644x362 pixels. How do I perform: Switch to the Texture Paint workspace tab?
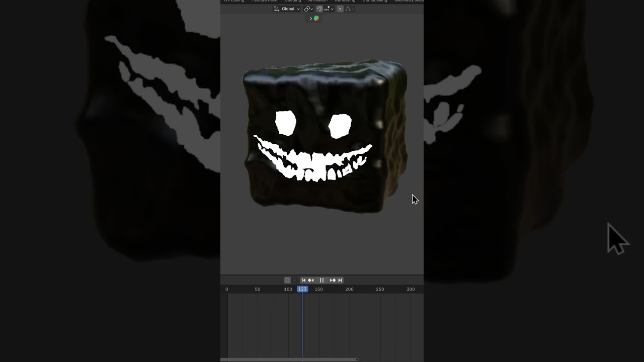[x=265, y=1]
